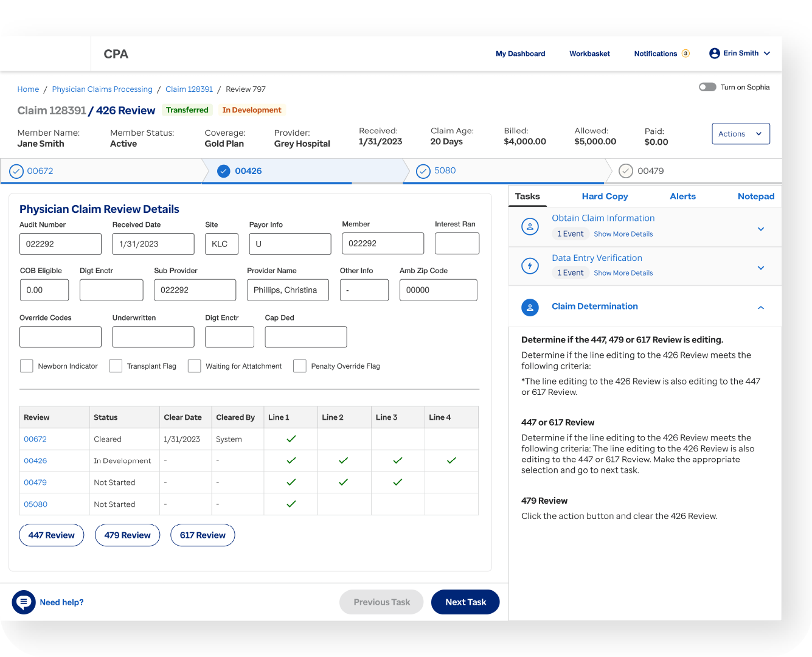Image resolution: width=812 pixels, height=657 pixels.
Task: Click the 617 Review button
Action: pos(203,535)
